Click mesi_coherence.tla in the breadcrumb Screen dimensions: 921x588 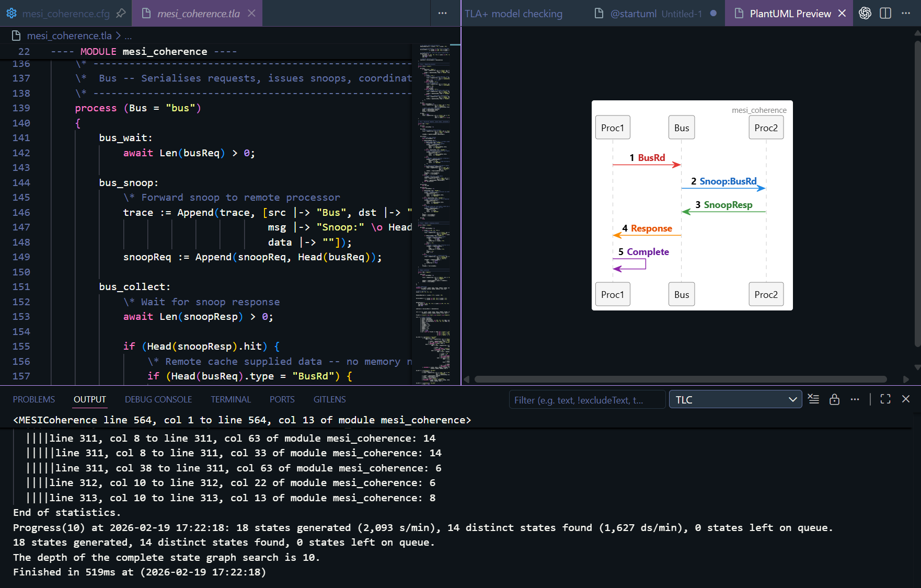[x=69, y=36]
